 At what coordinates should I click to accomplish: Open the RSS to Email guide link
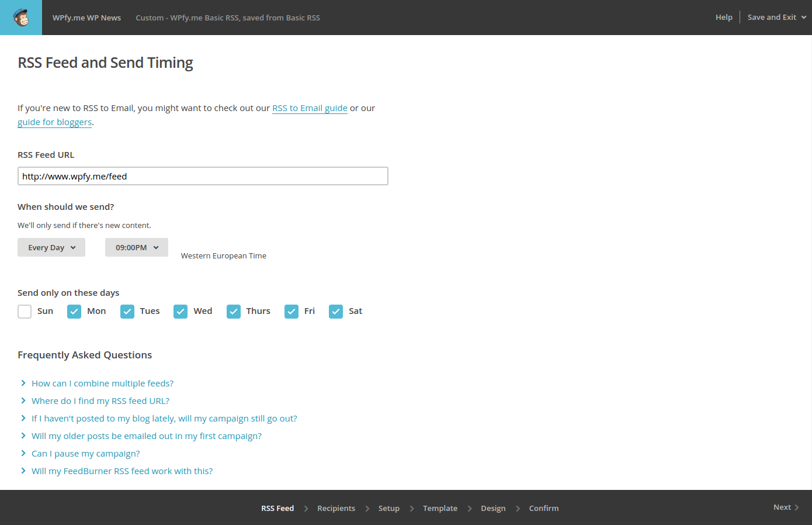(310, 108)
